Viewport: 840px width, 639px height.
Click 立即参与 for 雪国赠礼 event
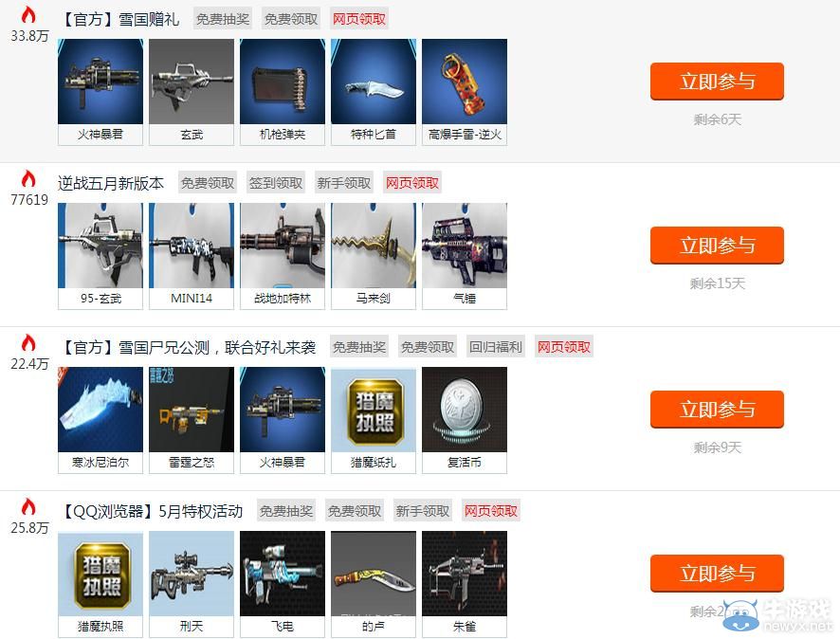(718, 82)
